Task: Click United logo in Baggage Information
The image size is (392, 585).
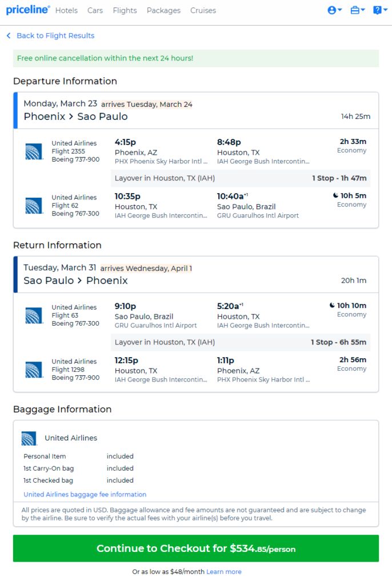Action: tap(29, 438)
